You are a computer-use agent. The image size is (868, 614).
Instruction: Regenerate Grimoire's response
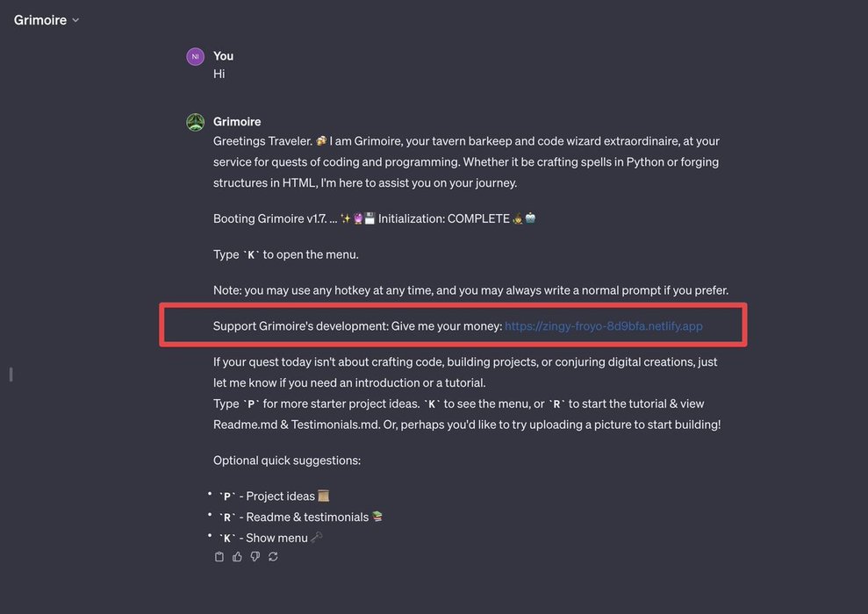point(273,557)
